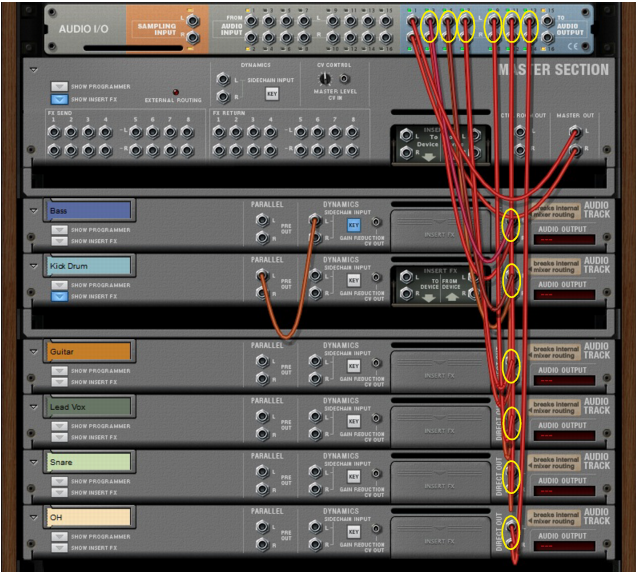Click Guitar track Direct Out jack

(511, 364)
